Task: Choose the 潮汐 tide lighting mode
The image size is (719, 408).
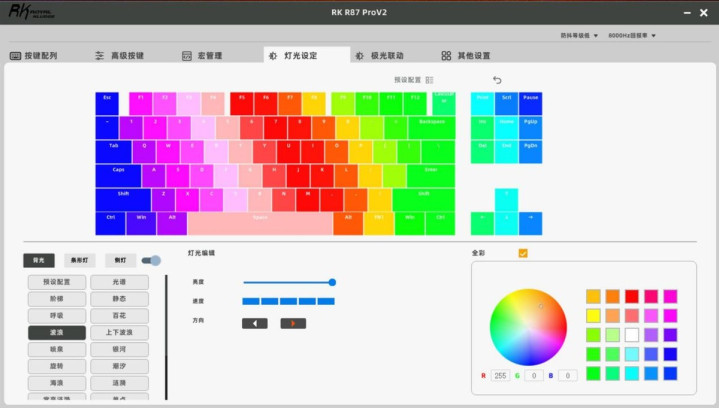Action: [x=119, y=366]
